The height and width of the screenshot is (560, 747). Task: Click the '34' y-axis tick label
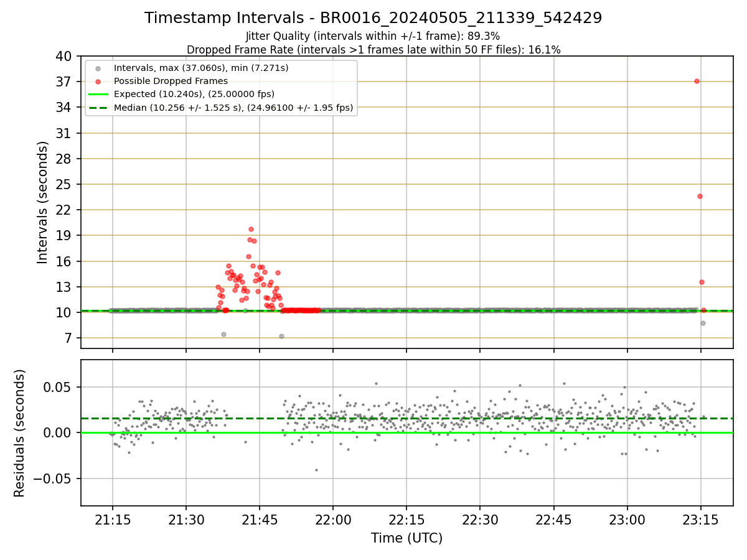pyautogui.click(x=65, y=107)
